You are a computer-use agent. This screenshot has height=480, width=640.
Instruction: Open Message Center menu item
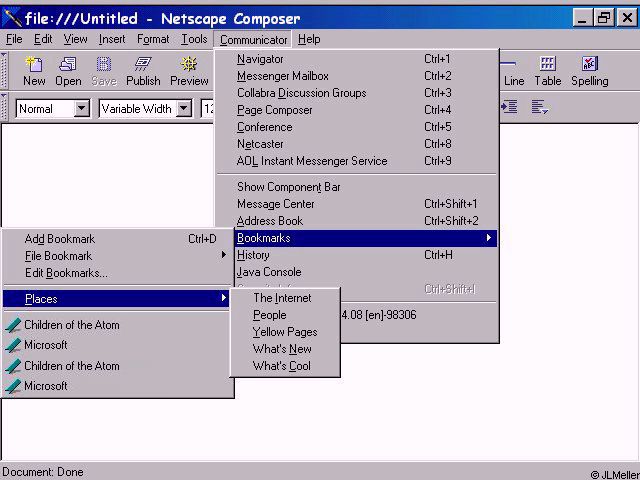356,204
